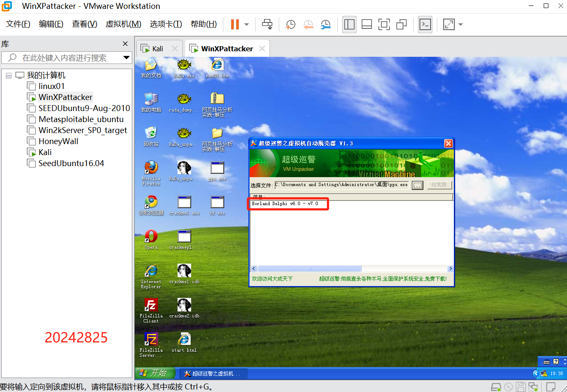The width and height of the screenshot is (567, 392).
Task: Click the pps.exe desktop icon
Action: click(x=217, y=171)
